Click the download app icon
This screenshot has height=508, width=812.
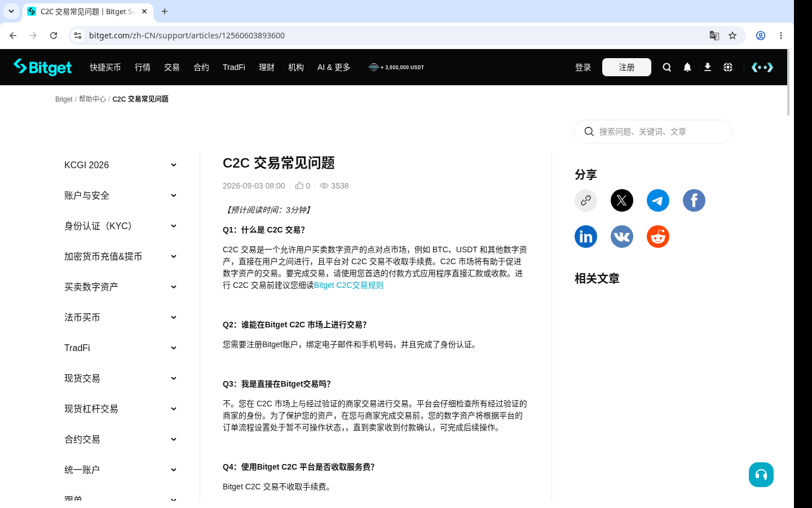708,67
